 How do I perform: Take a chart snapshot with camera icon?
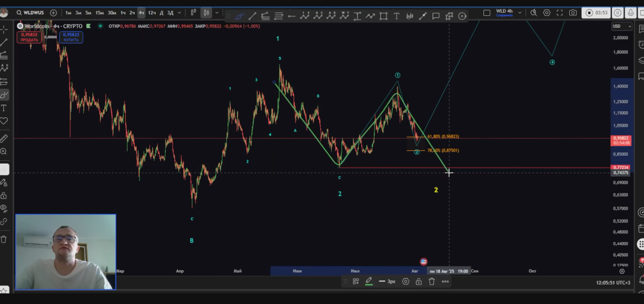pyautogui.click(x=573, y=13)
